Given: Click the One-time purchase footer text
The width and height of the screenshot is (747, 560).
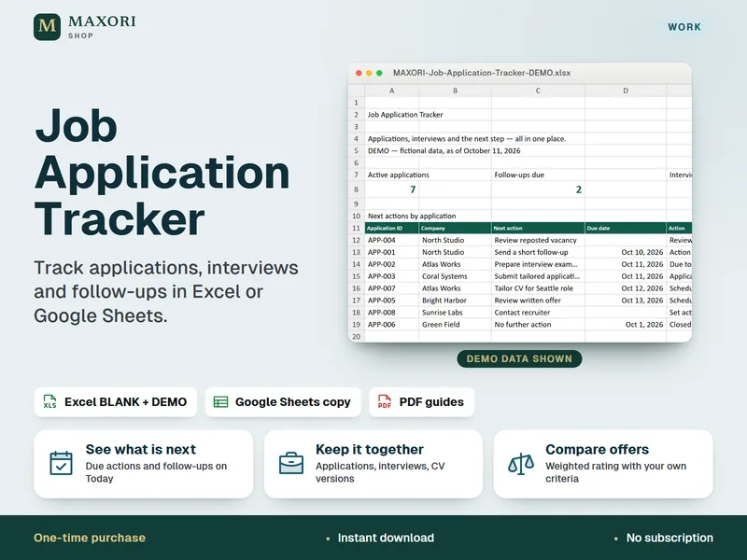Looking at the screenshot, I should tap(90, 538).
